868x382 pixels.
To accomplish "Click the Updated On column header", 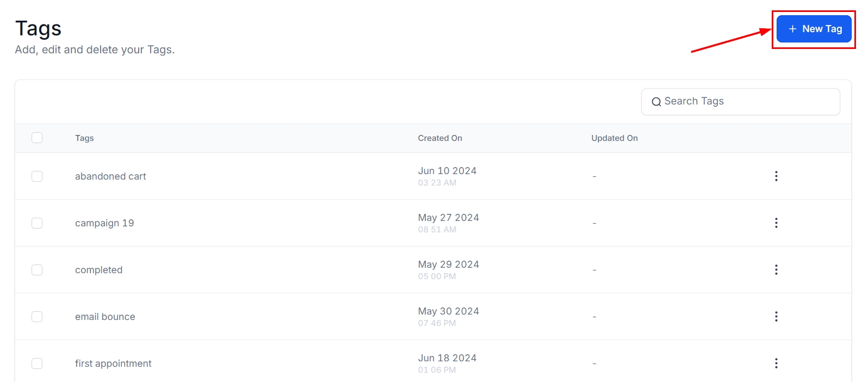I will (x=614, y=138).
